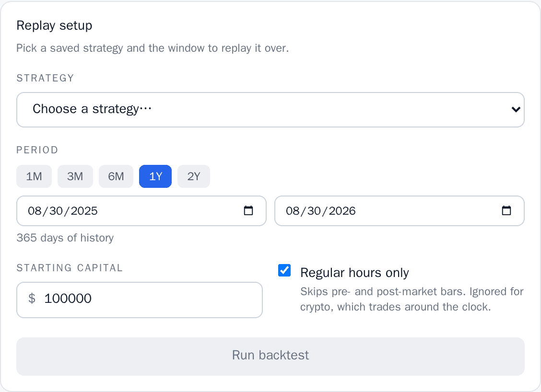Select the 2Y period preset
Screen dimensions: 541x392
[x=194, y=176]
